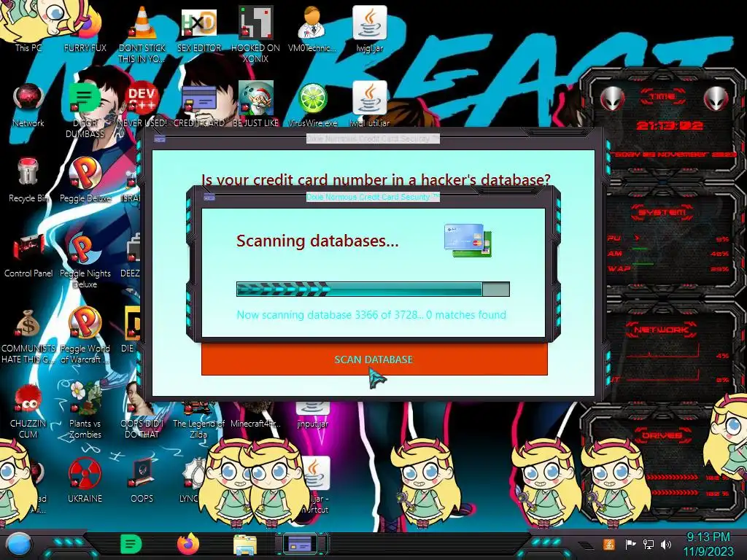Screen dimensions: 747x560
Task: Select the FURRY FUX Firefox shortcut
Action: click(85, 28)
